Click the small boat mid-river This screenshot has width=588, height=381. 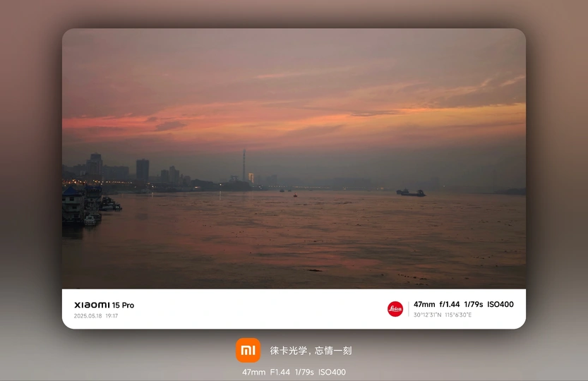click(295, 195)
